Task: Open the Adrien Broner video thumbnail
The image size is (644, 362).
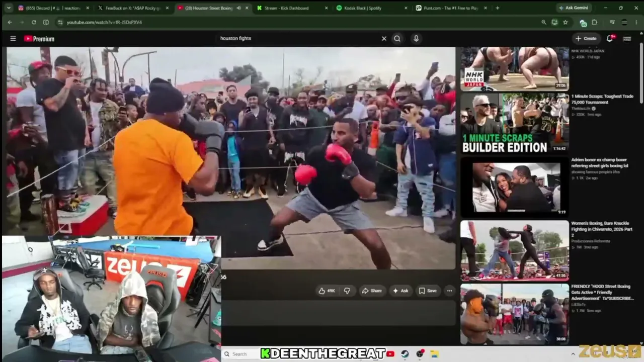Action: pos(515,187)
